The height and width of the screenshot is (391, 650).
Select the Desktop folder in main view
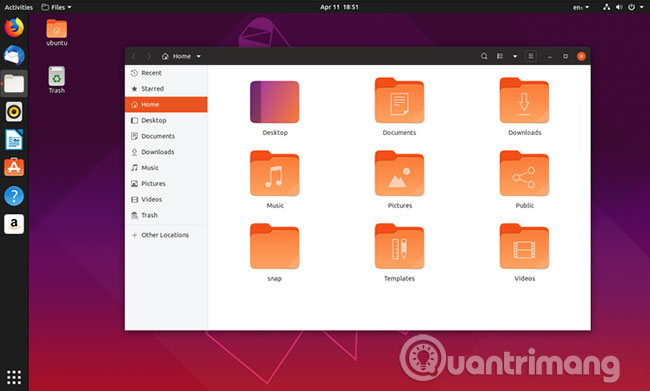point(274,108)
